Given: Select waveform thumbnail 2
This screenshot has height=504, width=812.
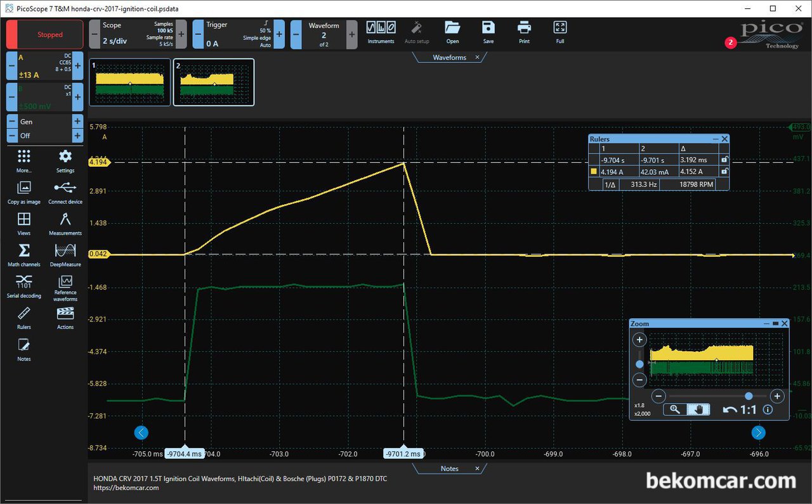Looking at the screenshot, I should (214, 82).
